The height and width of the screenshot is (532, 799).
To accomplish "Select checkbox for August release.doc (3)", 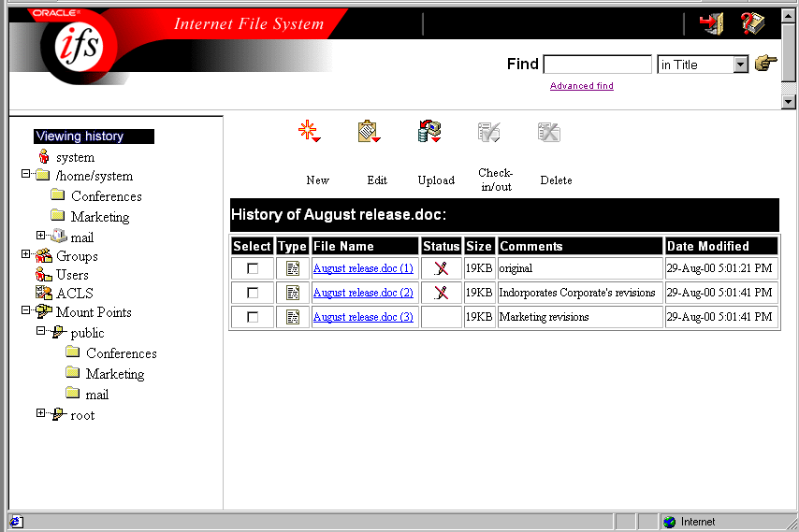I will (253, 317).
